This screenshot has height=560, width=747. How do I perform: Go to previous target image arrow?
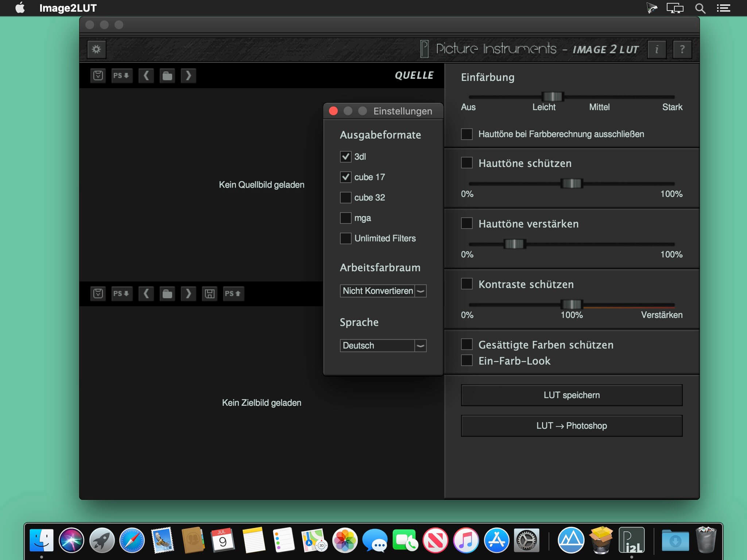click(x=146, y=293)
